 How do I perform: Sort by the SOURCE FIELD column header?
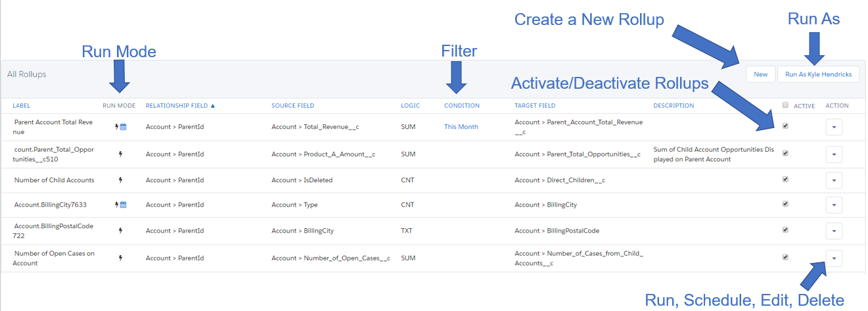click(293, 105)
